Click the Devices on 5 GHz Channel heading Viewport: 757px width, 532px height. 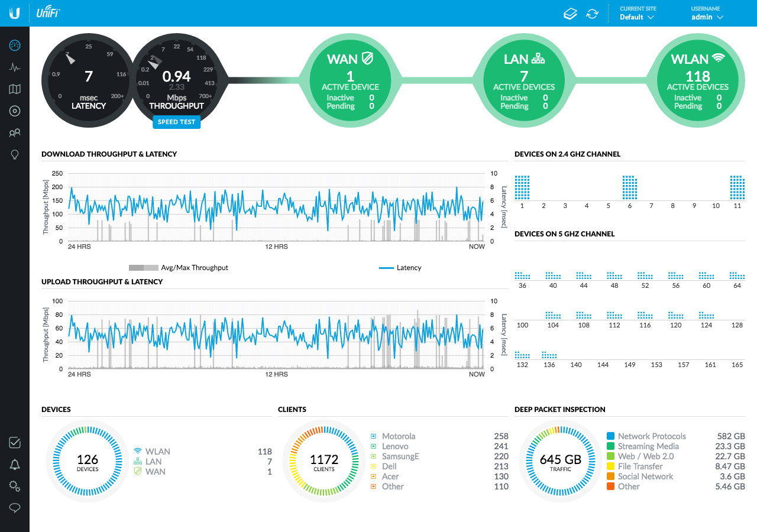565,234
